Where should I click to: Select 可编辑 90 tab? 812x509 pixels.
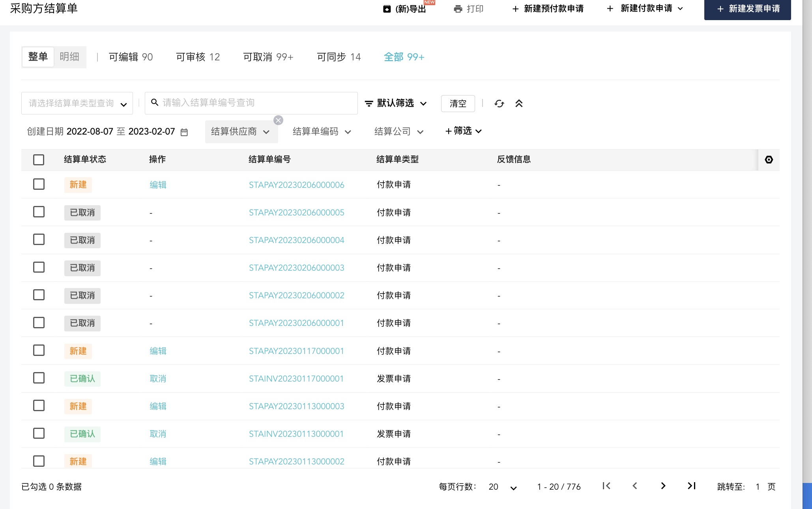(x=131, y=57)
